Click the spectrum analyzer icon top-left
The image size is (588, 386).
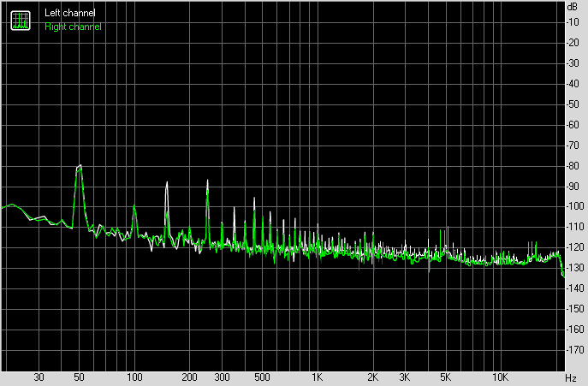point(21,21)
